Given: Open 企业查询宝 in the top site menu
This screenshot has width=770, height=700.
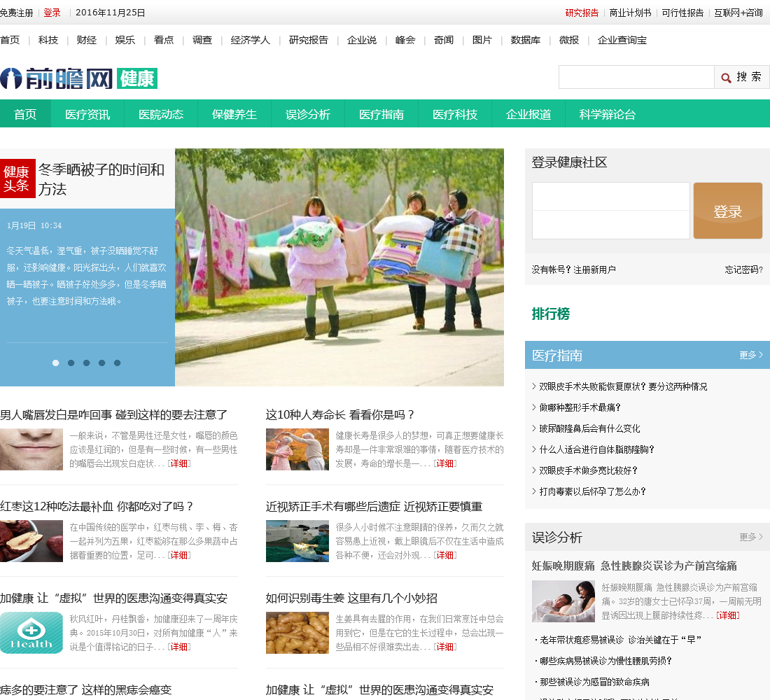Looking at the screenshot, I should [x=622, y=40].
